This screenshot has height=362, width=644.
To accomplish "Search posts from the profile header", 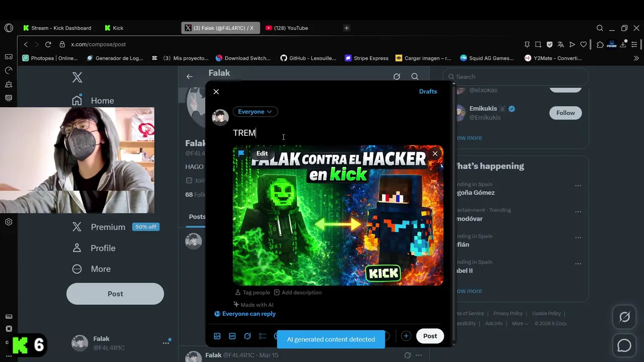I will (415, 76).
